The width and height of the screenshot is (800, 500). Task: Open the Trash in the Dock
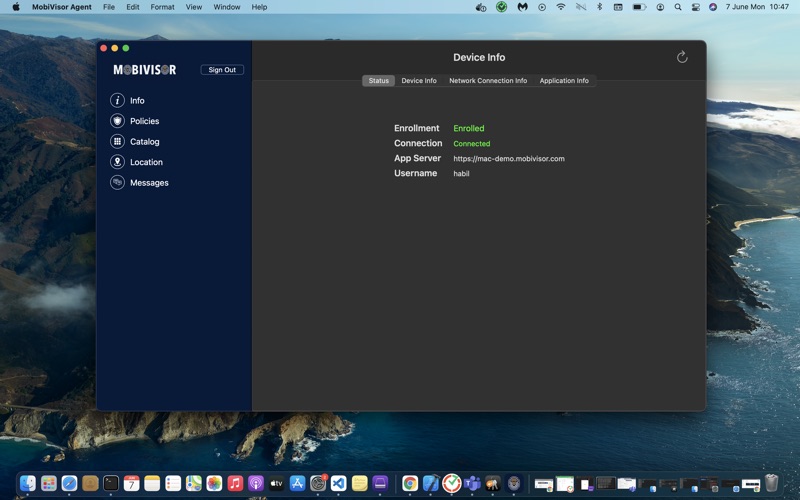pyautogui.click(x=771, y=483)
